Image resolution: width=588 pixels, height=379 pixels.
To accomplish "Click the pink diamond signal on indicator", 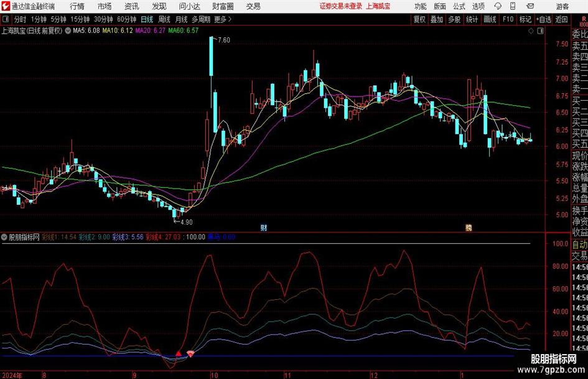I will 190,353.
